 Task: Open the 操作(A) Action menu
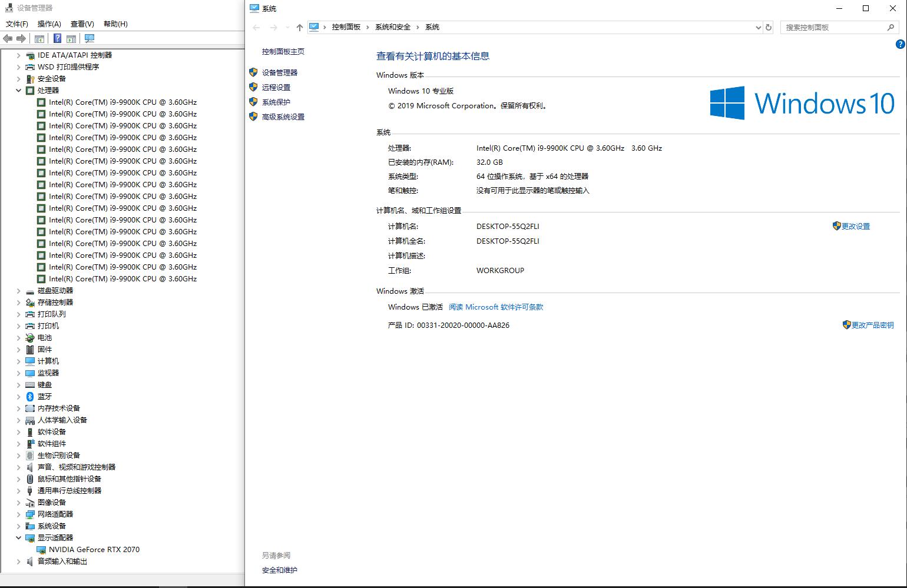coord(49,24)
